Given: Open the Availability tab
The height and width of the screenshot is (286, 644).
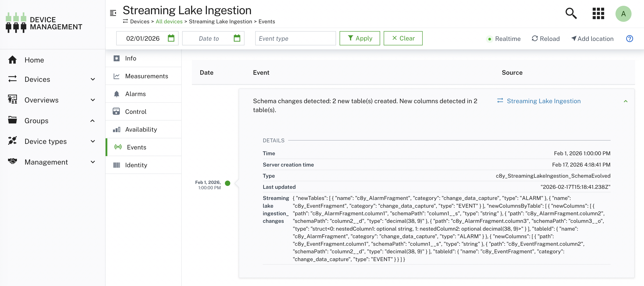Looking at the screenshot, I should point(143,129).
